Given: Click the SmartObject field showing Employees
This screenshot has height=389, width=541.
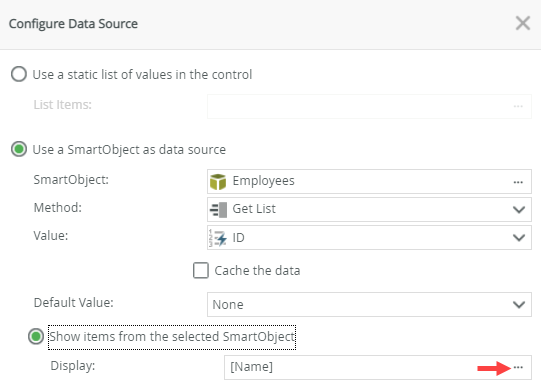Looking at the screenshot, I should [x=369, y=181].
